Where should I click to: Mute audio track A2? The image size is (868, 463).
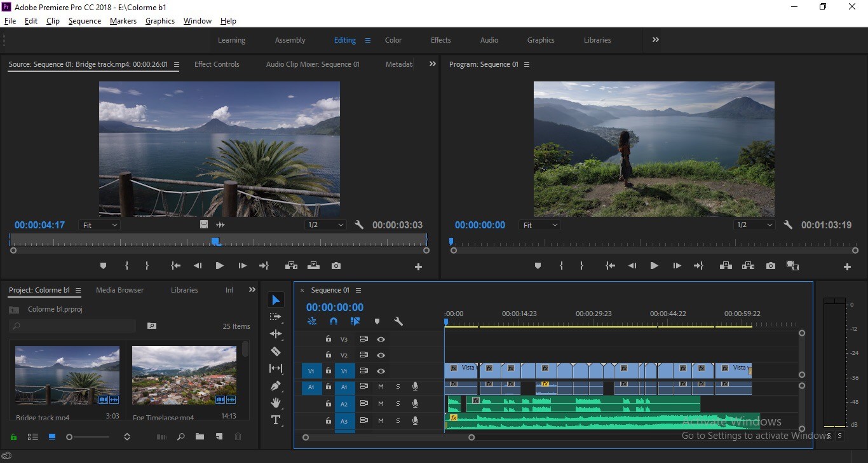click(x=381, y=404)
